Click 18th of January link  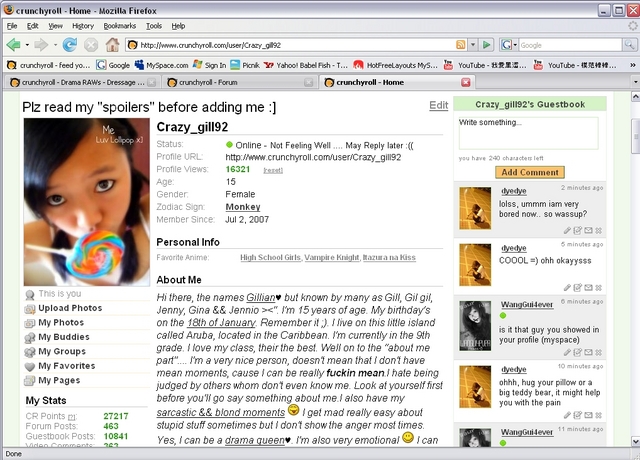[221, 323]
